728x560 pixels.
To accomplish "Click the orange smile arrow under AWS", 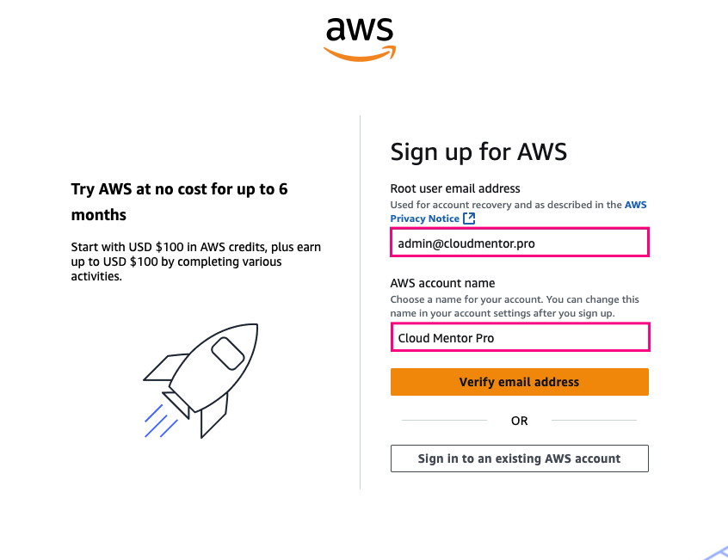I will 359,54.
